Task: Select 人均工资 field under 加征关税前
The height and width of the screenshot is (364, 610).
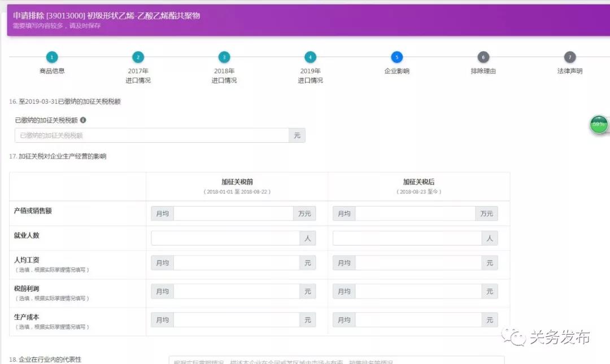Action: pos(236,263)
